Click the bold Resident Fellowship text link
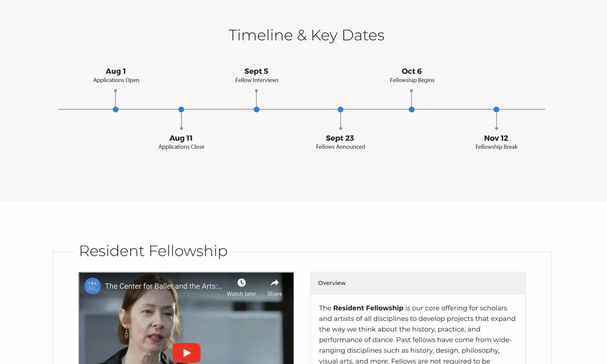 [x=368, y=308]
